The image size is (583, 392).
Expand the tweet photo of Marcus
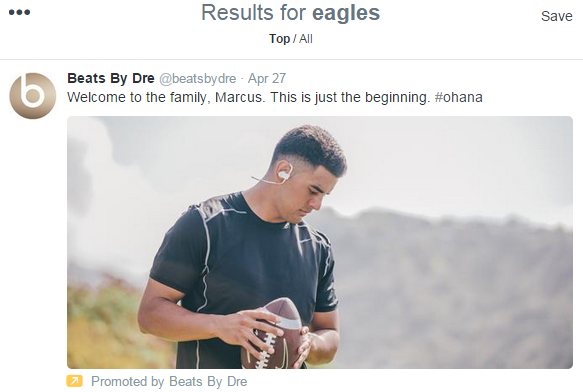320,242
